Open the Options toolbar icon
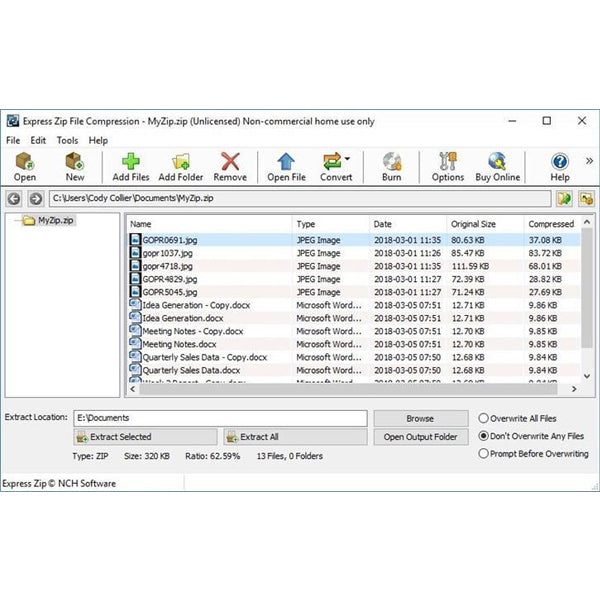600x600 pixels. tap(447, 166)
